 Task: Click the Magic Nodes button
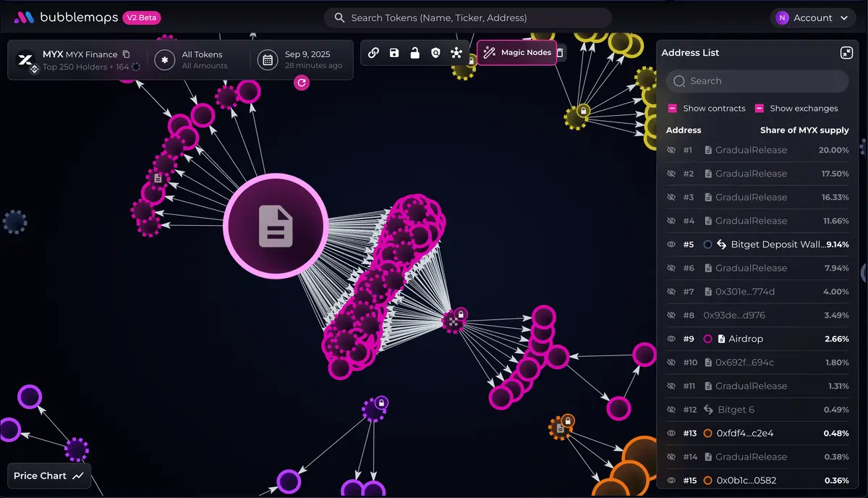517,53
